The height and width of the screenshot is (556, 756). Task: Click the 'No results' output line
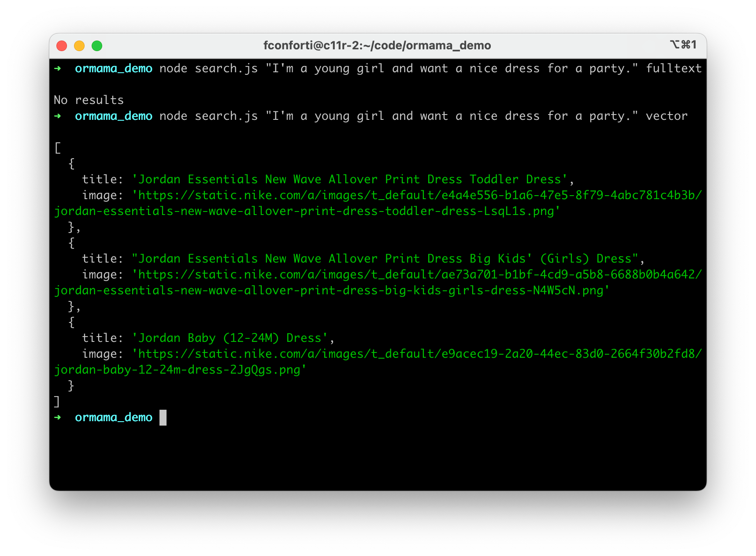point(89,100)
